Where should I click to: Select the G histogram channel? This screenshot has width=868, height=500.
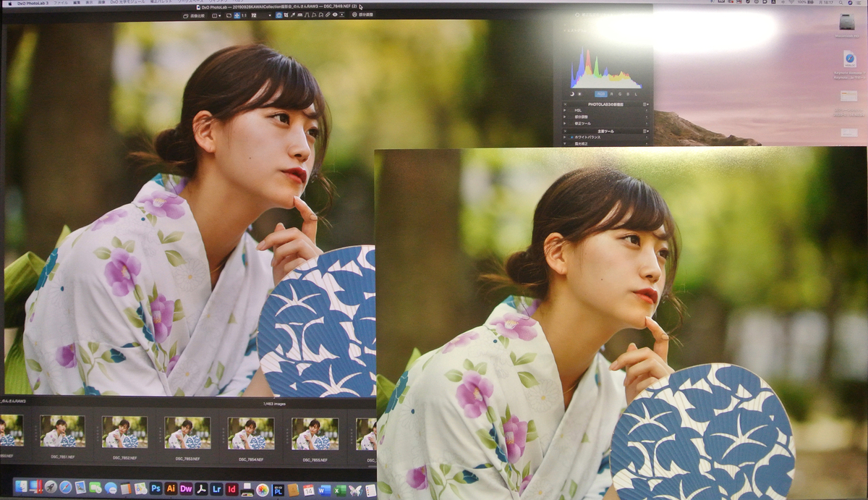pos(620,94)
